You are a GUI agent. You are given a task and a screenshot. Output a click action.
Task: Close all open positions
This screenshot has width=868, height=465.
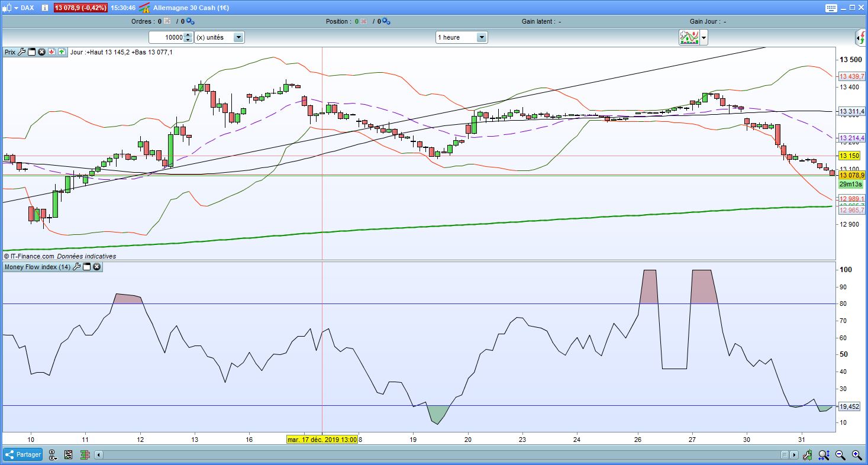pos(363,21)
